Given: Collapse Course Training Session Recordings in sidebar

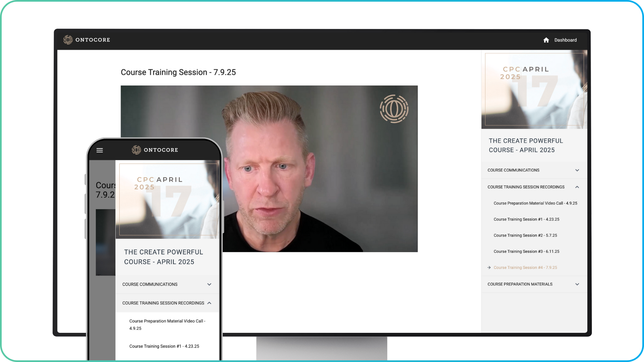Looking at the screenshot, I should pos(577,187).
